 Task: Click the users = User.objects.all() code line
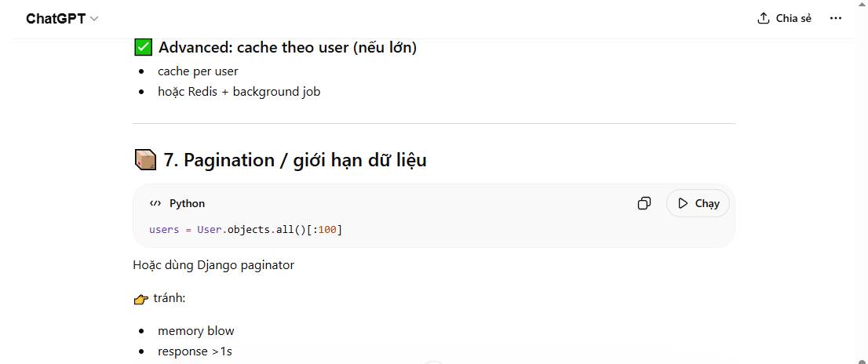246,229
